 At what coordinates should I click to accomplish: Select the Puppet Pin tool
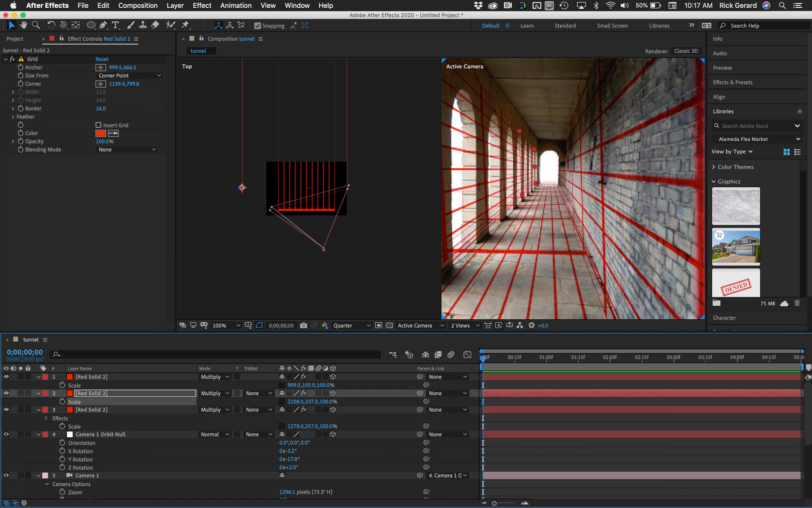[185, 25]
